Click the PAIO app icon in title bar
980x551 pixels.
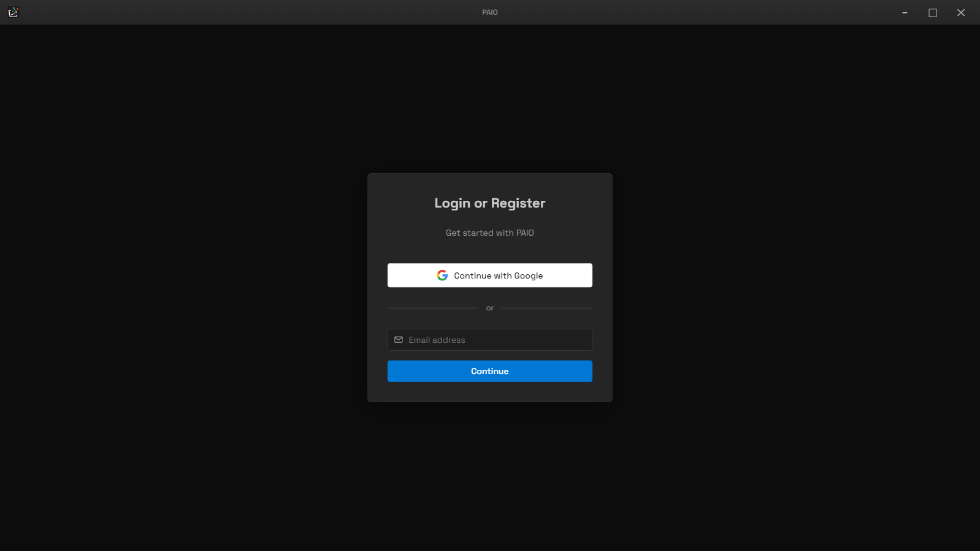click(13, 12)
